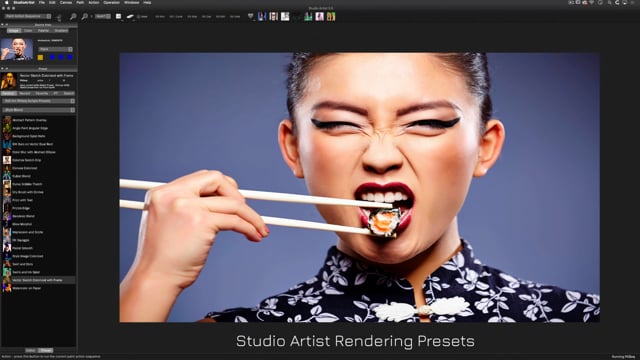
Task: Click the diamond-shaped icon in the toolbar
Action: coord(250,16)
